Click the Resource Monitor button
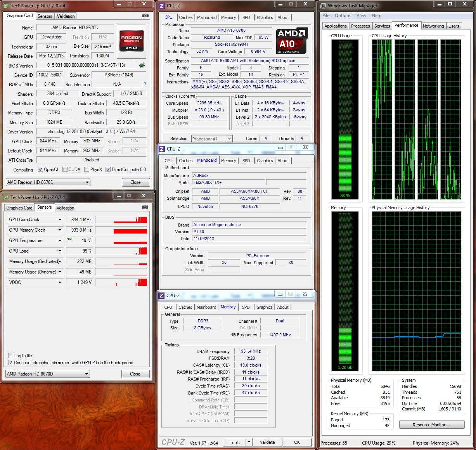Image resolution: width=476 pixels, height=450 pixels. pyautogui.click(x=431, y=425)
